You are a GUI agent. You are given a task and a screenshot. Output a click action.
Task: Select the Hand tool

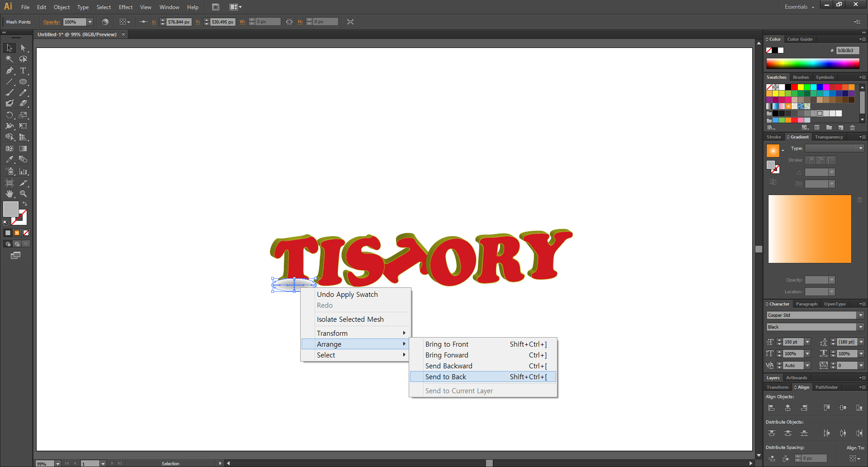(9, 194)
